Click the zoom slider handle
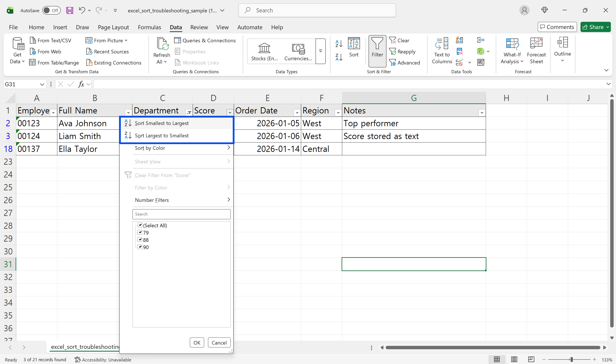The width and height of the screenshot is (616, 364). (572, 360)
